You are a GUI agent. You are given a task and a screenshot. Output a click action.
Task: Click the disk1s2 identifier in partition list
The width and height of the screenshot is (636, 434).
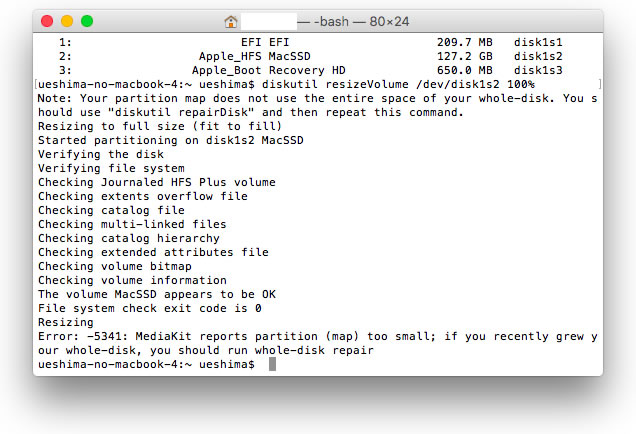538,56
